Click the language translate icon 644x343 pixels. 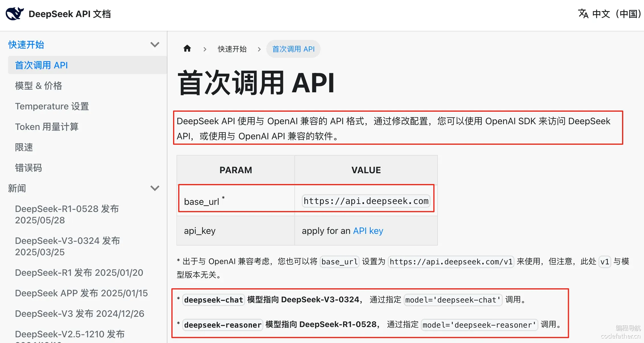[583, 14]
